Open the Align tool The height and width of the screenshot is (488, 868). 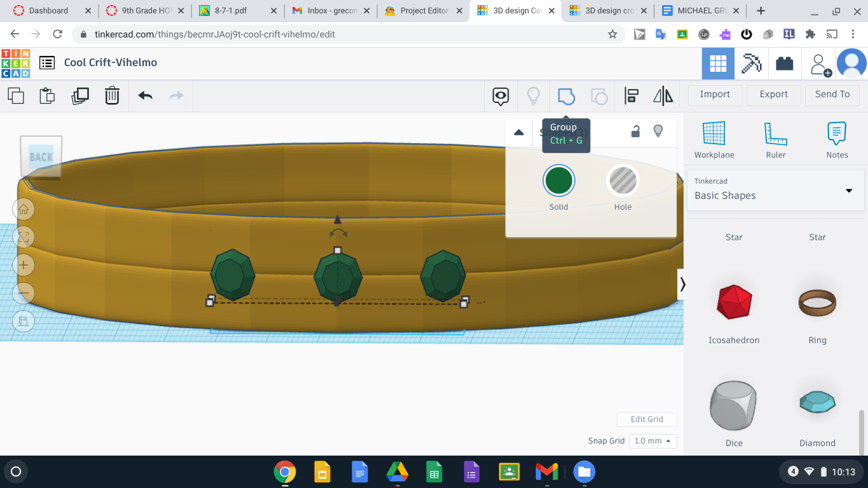(631, 95)
